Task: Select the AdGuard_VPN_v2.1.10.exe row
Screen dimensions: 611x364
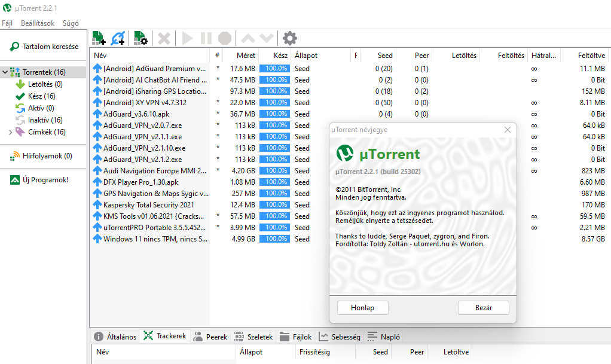Action: click(x=144, y=148)
